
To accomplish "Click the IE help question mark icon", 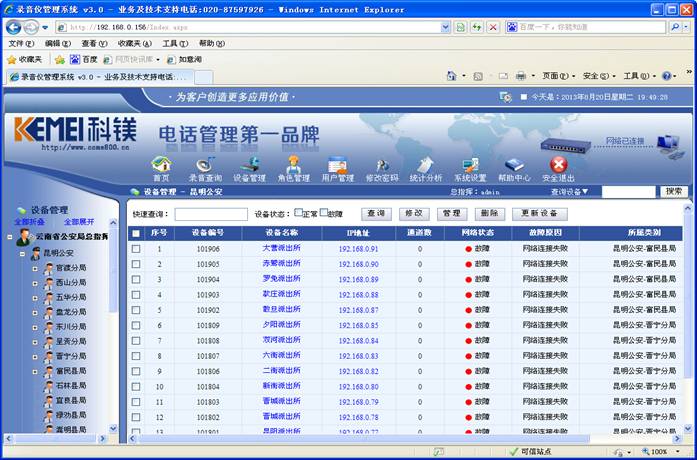I will click(x=666, y=76).
